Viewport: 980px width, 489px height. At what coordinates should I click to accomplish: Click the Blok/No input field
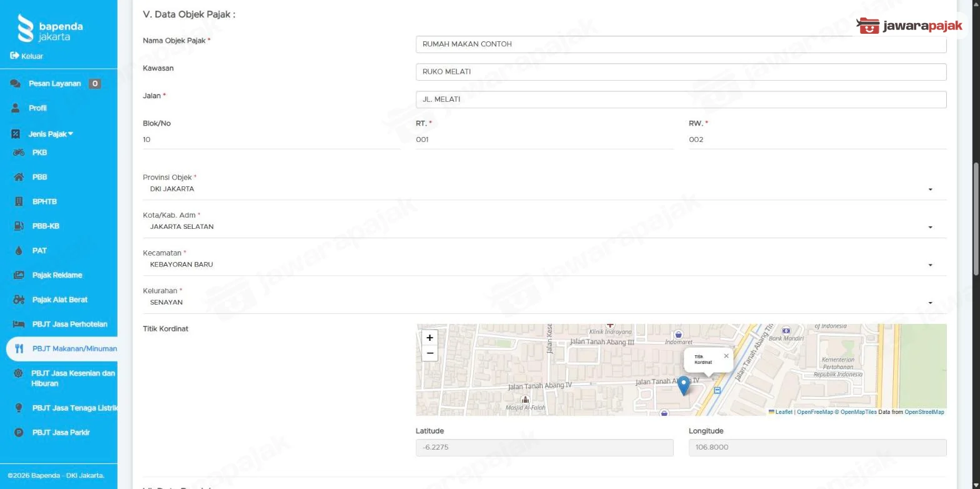tap(272, 140)
